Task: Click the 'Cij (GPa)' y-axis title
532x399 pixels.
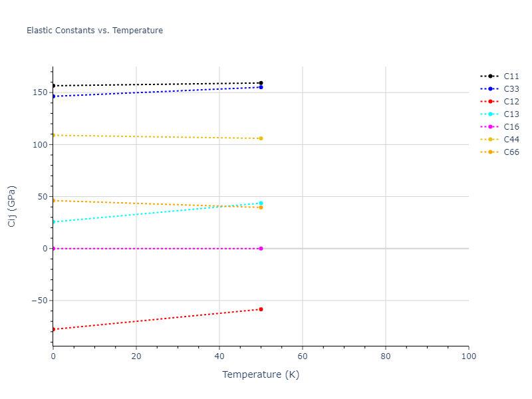Action: coord(12,207)
